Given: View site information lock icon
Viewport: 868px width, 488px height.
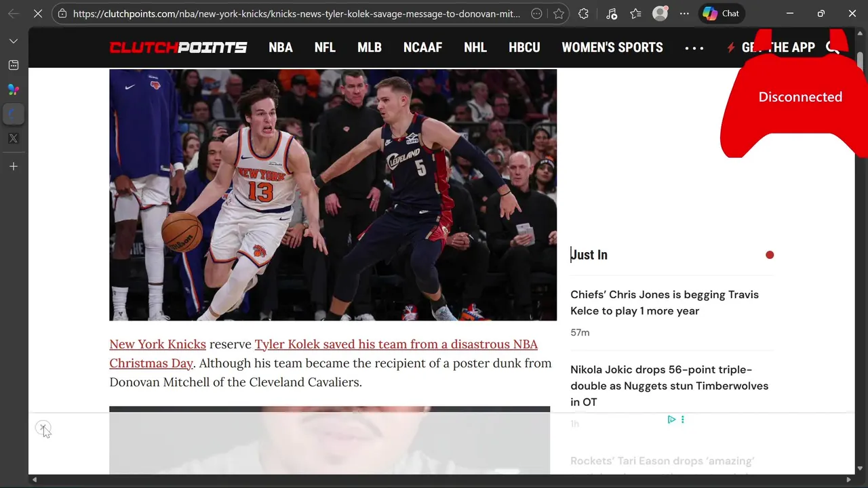Looking at the screenshot, I should point(62,14).
